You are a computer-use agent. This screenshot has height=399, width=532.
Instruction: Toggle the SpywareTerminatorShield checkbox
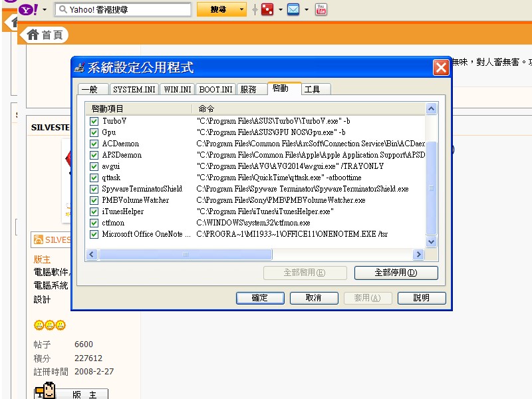[94, 189]
